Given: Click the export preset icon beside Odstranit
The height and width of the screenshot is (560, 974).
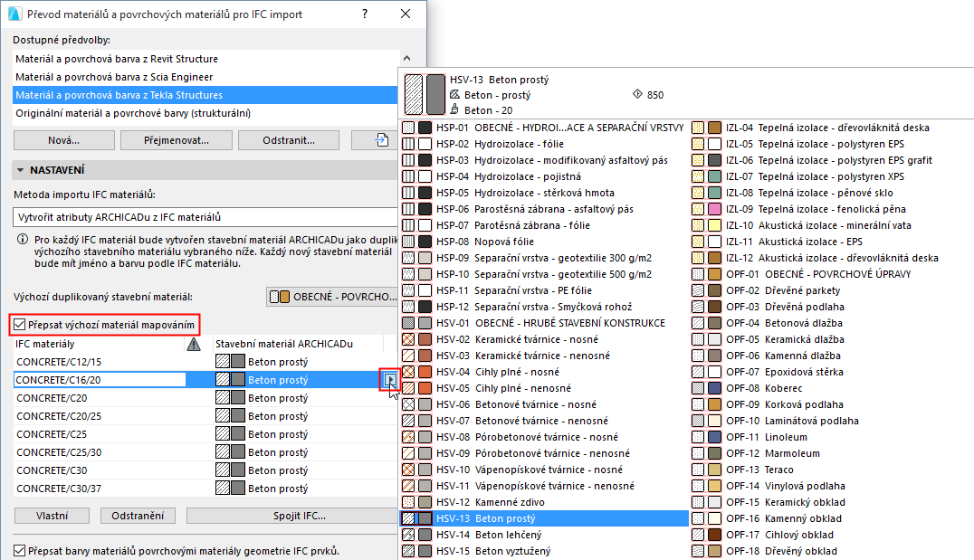Looking at the screenshot, I should pyautogui.click(x=381, y=140).
